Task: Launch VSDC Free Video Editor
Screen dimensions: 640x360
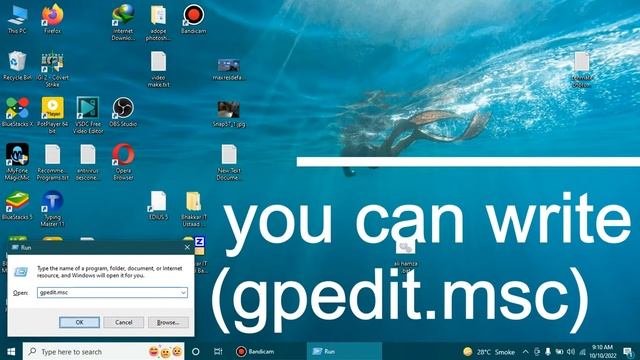Action: (88, 116)
